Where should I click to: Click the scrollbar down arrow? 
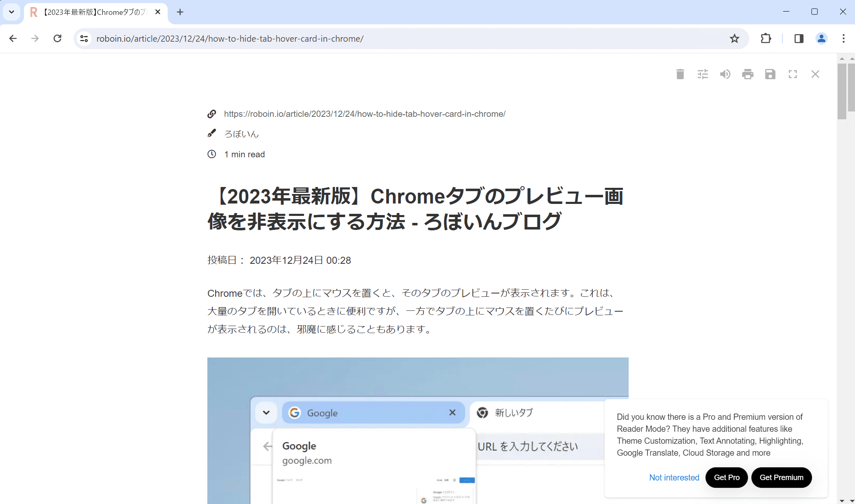[842, 500]
